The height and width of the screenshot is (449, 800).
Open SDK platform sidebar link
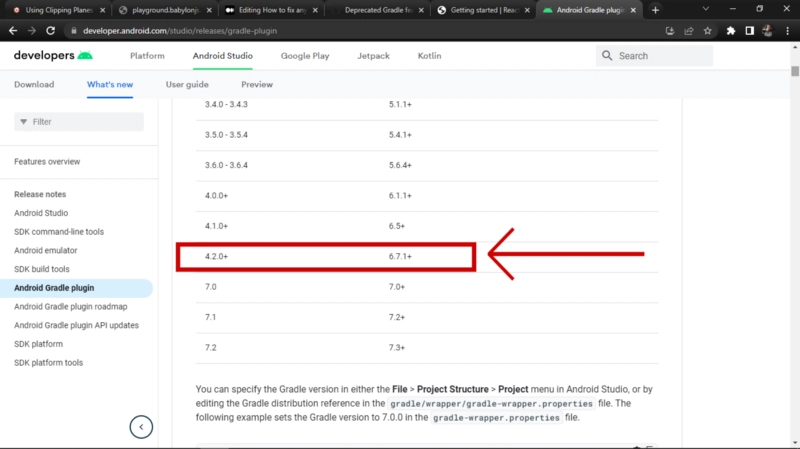coord(38,344)
